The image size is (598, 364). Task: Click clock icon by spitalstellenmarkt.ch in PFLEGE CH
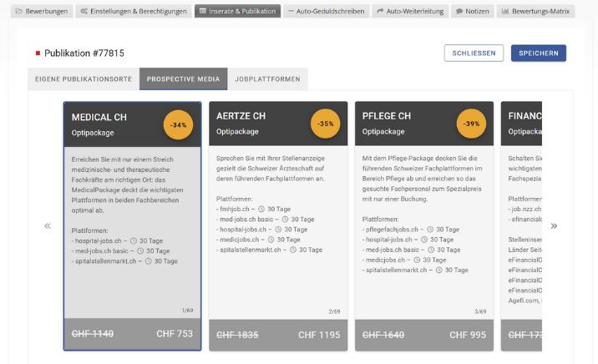[439, 270]
